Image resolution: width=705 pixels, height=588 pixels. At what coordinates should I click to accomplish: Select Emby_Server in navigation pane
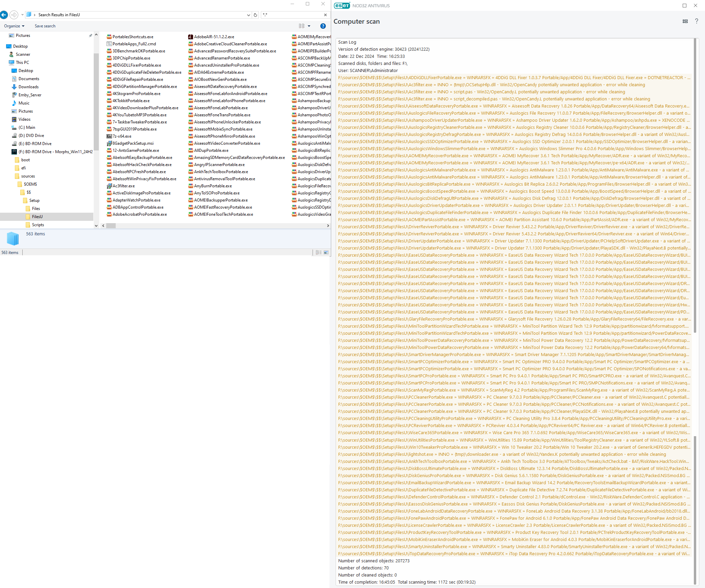point(30,95)
